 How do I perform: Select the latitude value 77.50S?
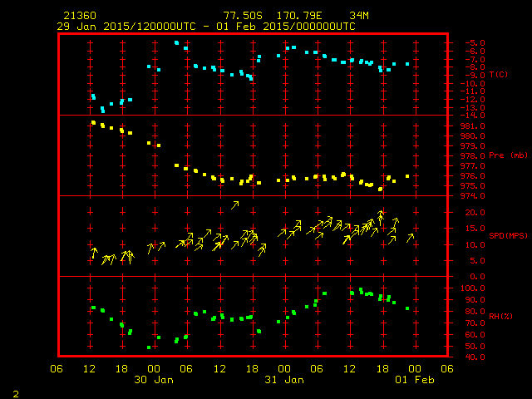point(243,16)
